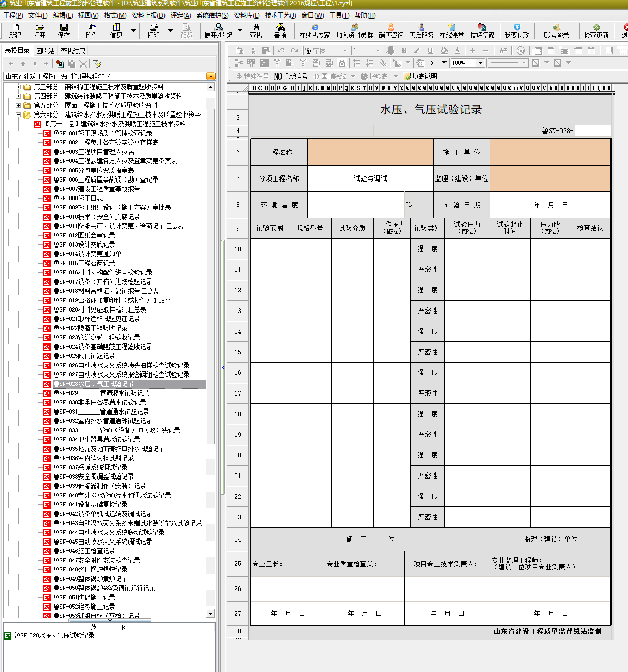Image resolution: width=628 pixels, height=672 pixels.
Task: Click the 替换 (Replace) toolbar icon
Action: [280, 30]
